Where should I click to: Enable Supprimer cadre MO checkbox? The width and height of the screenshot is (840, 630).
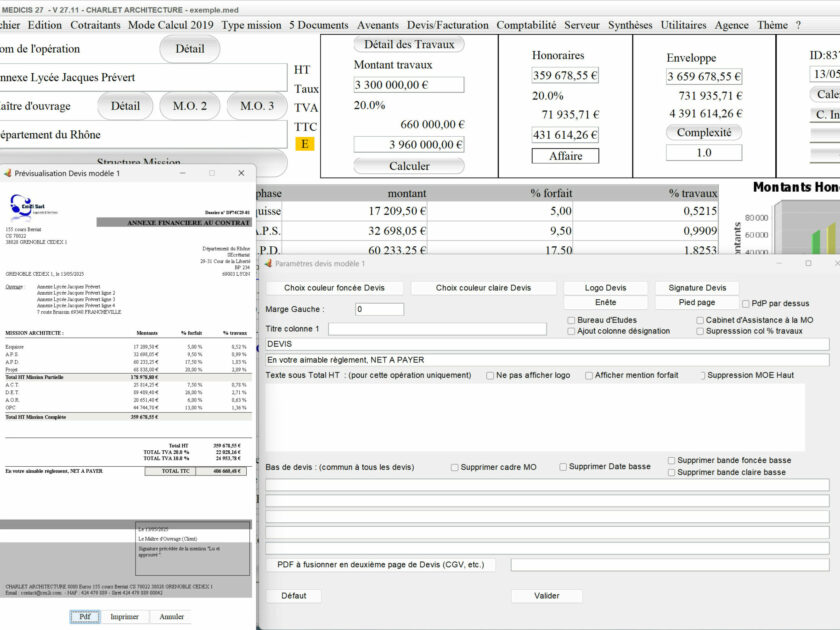click(454, 468)
